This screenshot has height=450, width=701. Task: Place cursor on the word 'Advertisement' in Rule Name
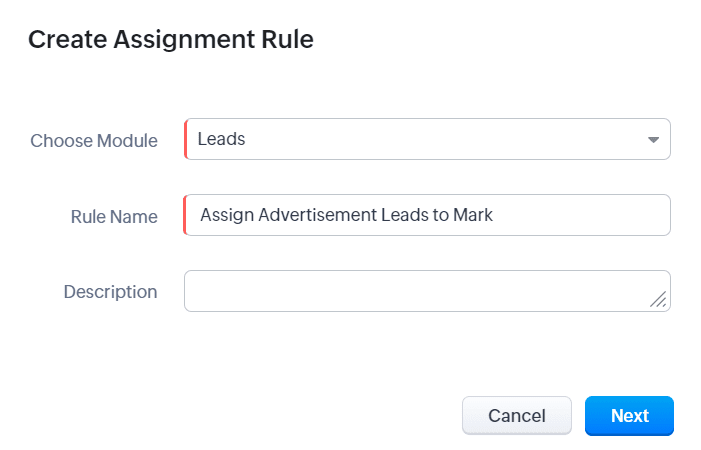317,215
